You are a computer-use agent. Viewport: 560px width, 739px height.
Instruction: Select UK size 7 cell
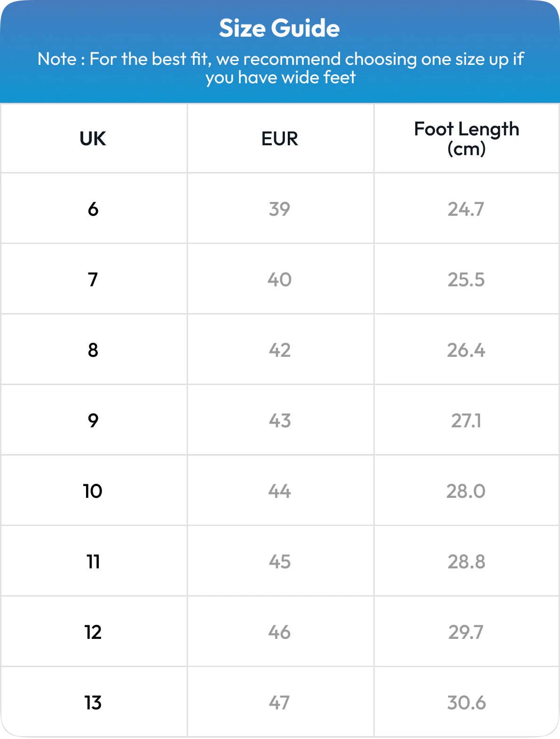[93, 279]
